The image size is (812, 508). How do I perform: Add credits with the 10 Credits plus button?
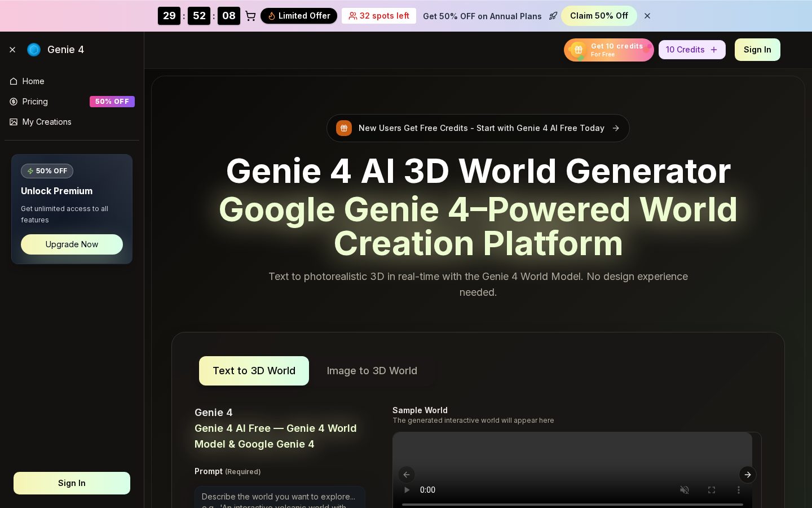point(692,50)
